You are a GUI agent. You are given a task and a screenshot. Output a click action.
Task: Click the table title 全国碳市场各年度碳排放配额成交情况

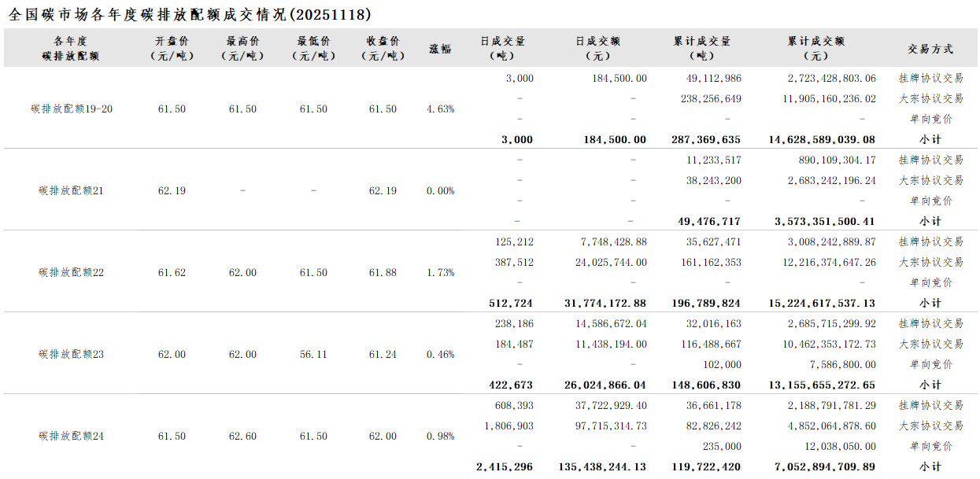[189, 14]
